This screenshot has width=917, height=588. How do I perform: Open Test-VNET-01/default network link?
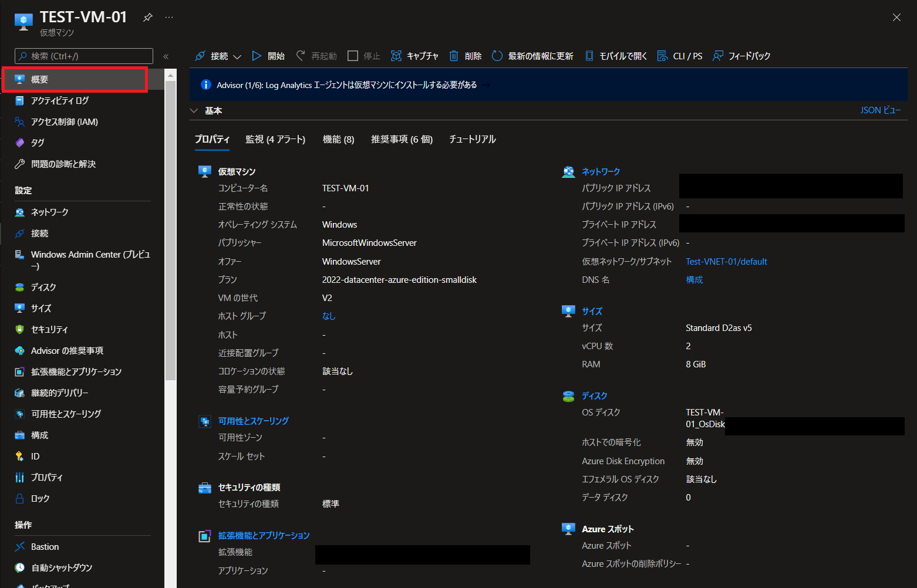click(726, 262)
